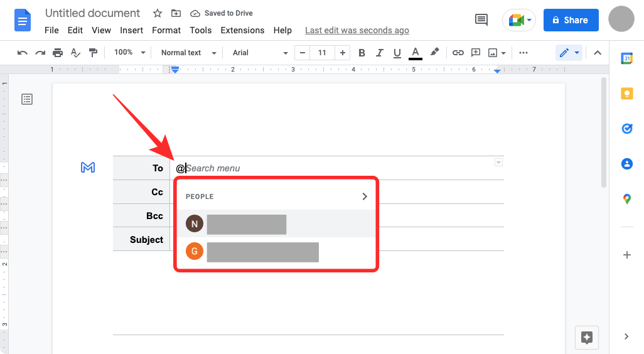Screen dimensions: 644x354
Task: Increase font size with plus button
Action: pyautogui.click(x=342, y=53)
